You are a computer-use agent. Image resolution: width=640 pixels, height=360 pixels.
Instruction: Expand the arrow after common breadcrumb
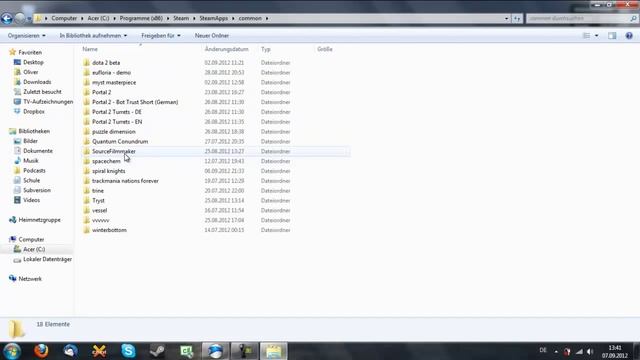[267, 18]
